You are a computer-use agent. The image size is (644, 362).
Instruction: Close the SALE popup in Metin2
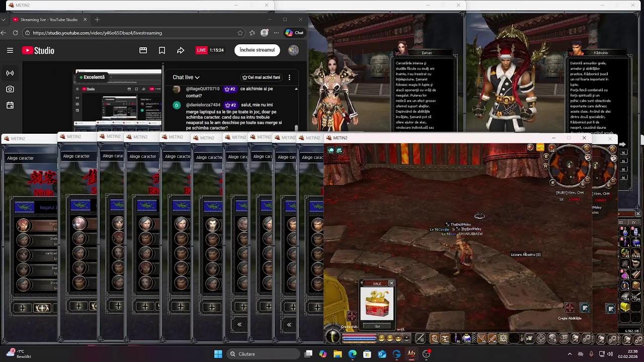(391, 284)
